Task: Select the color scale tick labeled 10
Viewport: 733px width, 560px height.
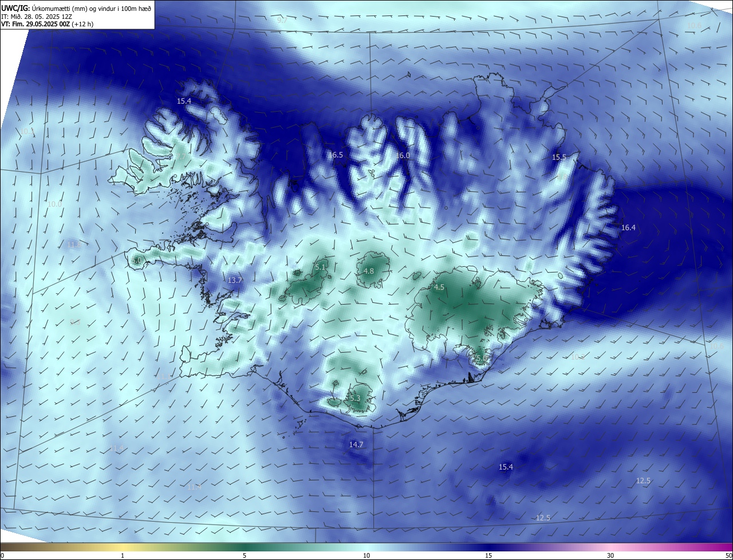Action: point(366,555)
